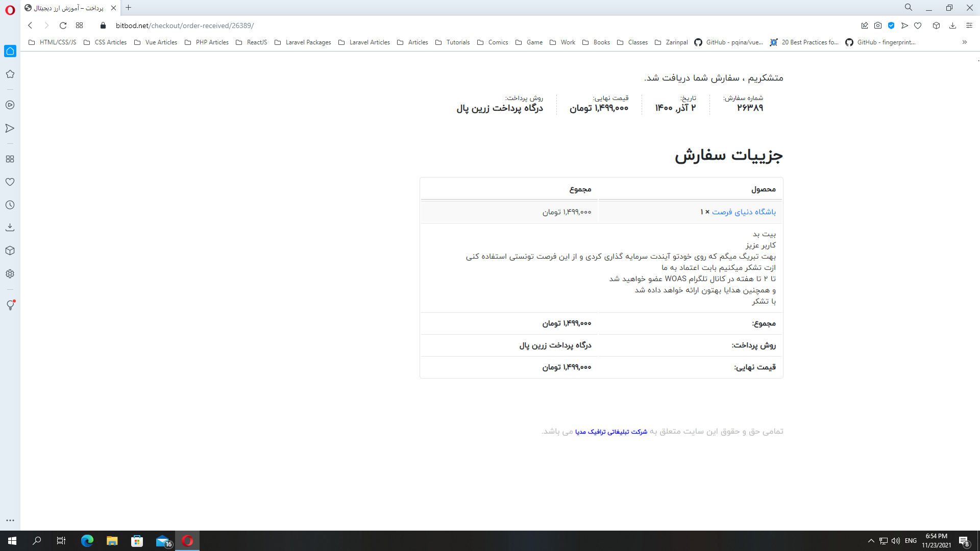Viewport: 980px width, 551px height.
Task: Open the volume control in system tray
Action: tap(896, 541)
